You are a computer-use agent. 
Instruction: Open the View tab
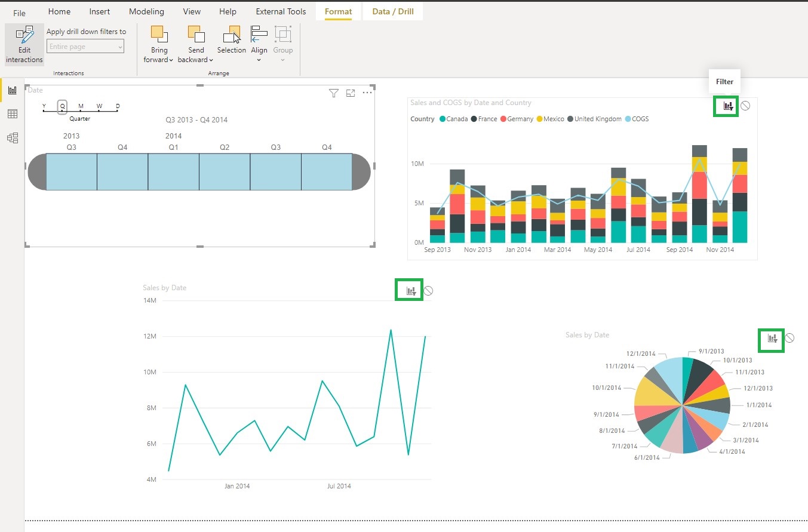pyautogui.click(x=192, y=11)
